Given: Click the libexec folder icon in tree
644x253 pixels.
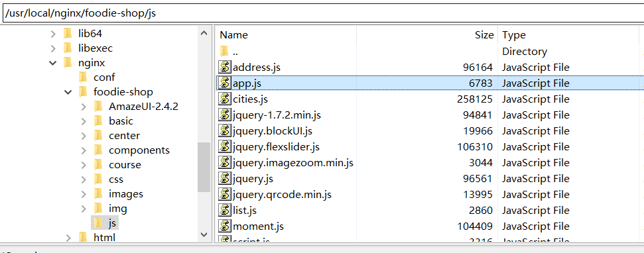Looking at the screenshot, I should (x=68, y=48).
